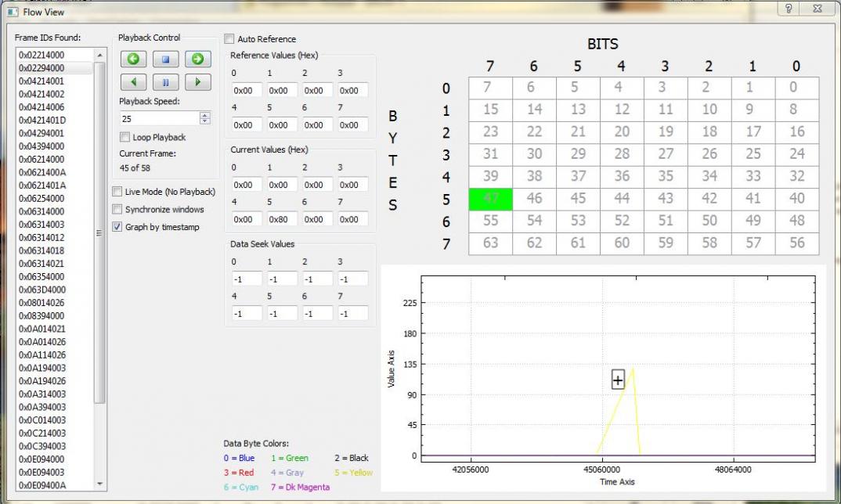Image resolution: width=841 pixels, height=504 pixels.
Task: Click the Flow View window icon
Action: [x=13, y=11]
